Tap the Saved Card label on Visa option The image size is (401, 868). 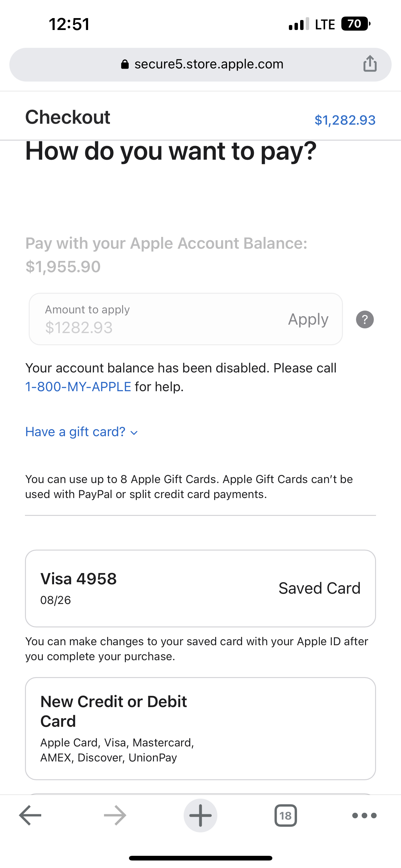[319, 588]
